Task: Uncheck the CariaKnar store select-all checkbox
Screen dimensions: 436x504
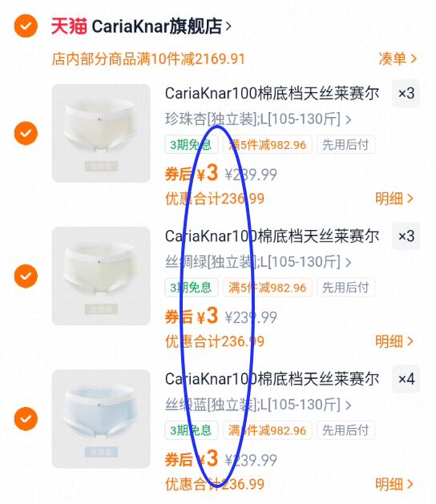Action: [x=26, y=26]
